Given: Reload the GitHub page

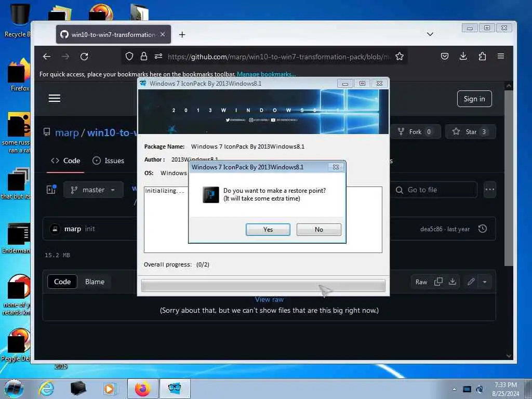Looking at the screenshot, I should point(84,56).
